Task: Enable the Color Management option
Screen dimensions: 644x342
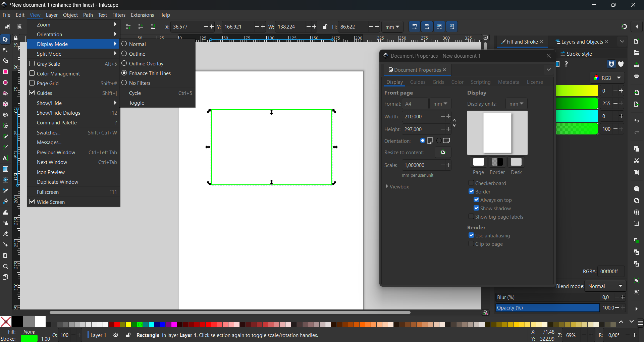Action: pos(32,73)
